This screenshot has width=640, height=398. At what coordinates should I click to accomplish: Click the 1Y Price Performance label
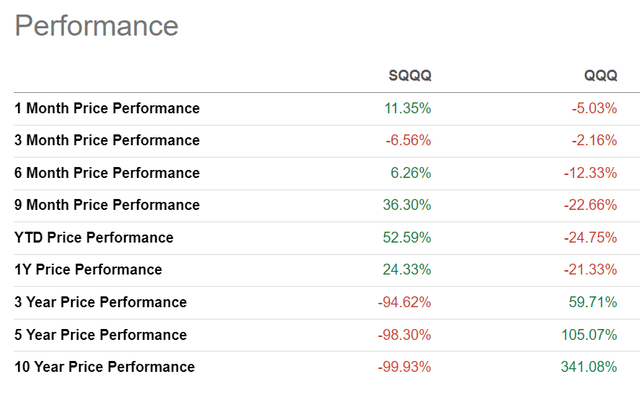point(88,269)
